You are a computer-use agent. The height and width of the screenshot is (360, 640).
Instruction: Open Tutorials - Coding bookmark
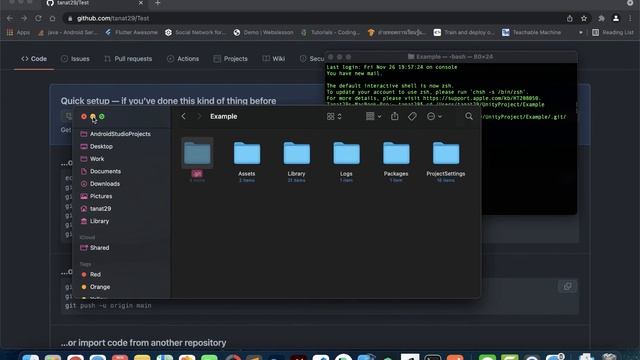click(331, 32)
